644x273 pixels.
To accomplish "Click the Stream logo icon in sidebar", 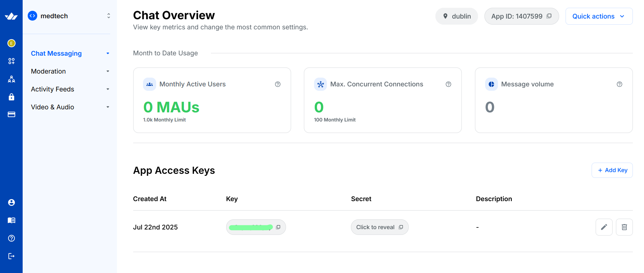I will coord(11,16).
